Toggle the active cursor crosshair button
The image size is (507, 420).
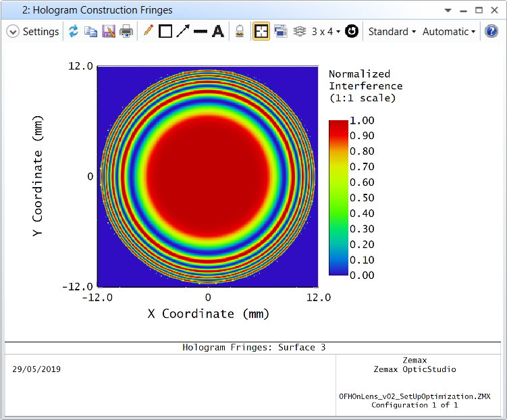261,31
